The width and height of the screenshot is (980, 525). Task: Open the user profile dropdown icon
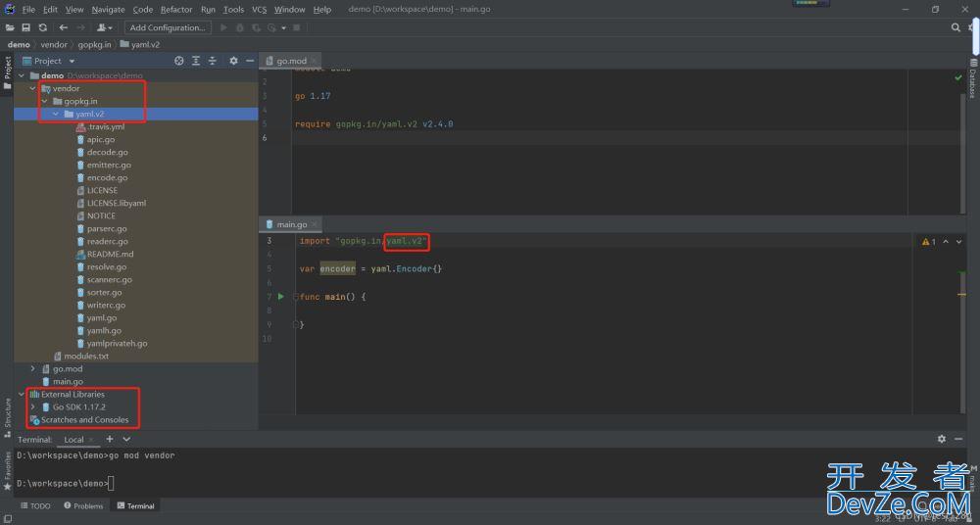105,27
